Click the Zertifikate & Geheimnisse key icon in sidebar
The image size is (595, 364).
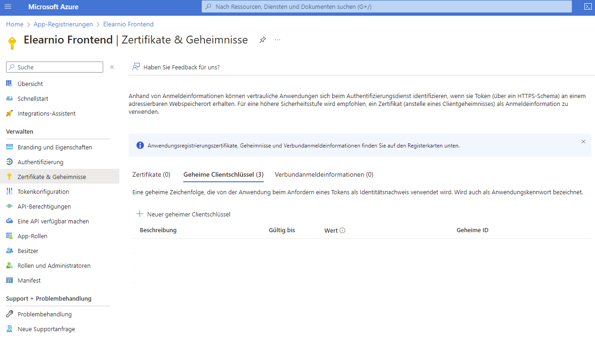[x=9, y=177]
